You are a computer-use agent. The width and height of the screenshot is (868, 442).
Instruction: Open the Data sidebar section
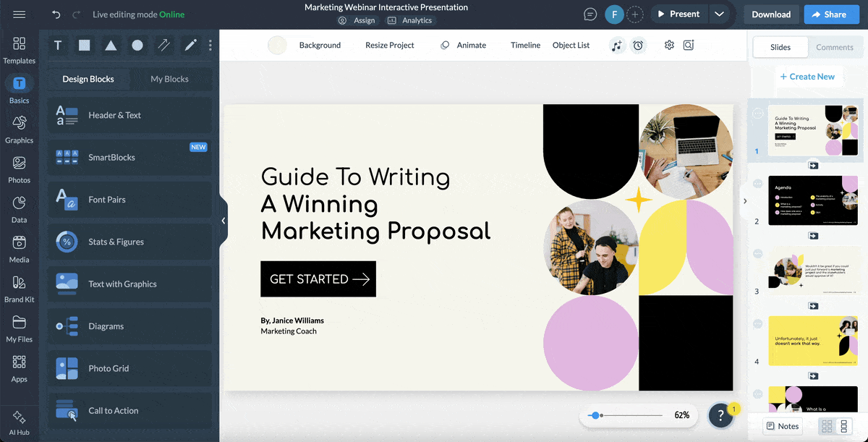coord(20,209)
